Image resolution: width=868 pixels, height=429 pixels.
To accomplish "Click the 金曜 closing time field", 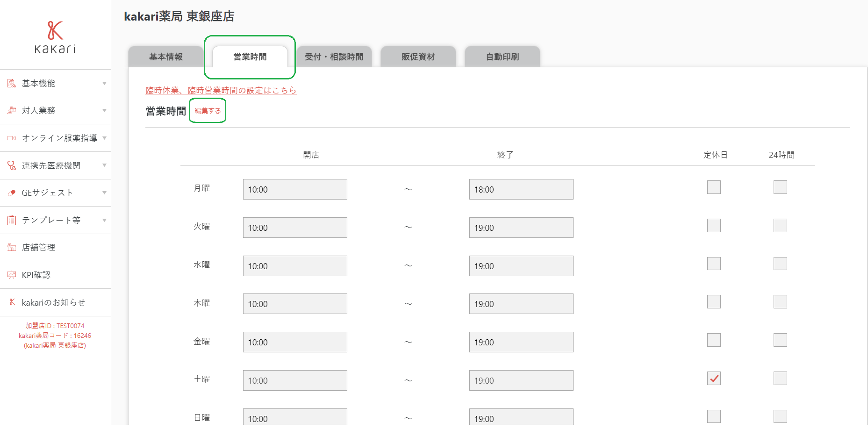I will point(521,342).
